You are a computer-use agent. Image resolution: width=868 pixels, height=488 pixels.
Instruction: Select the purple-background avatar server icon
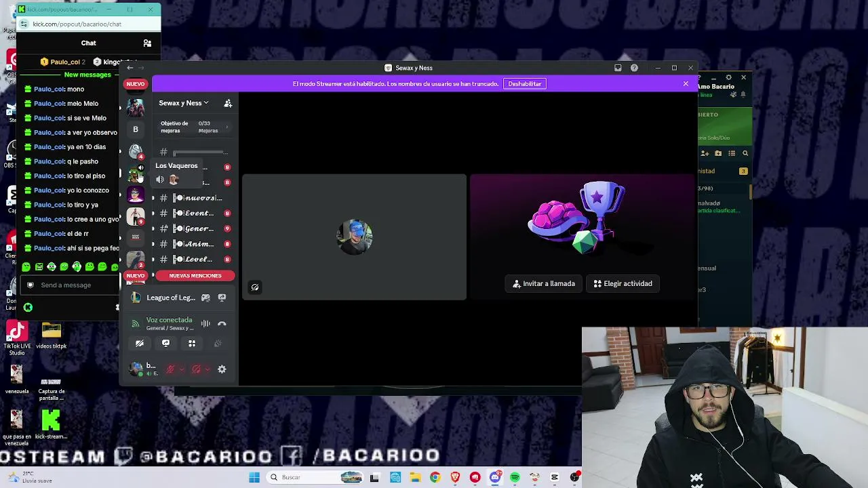(x=136, y=195)
